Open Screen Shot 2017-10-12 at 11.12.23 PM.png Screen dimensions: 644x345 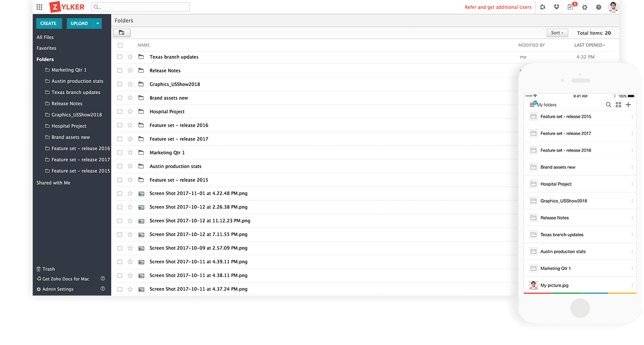tap(200, 221)
